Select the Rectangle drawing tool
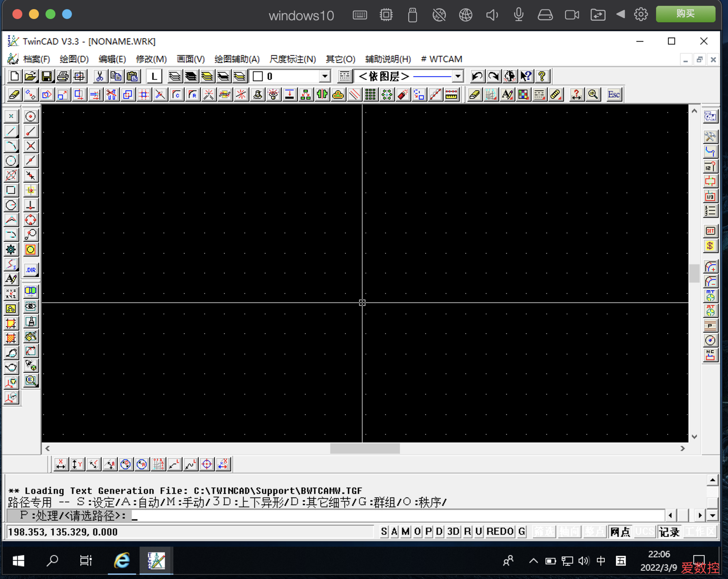The height and width of the screenshot is (579, 728). coord(11,190)
